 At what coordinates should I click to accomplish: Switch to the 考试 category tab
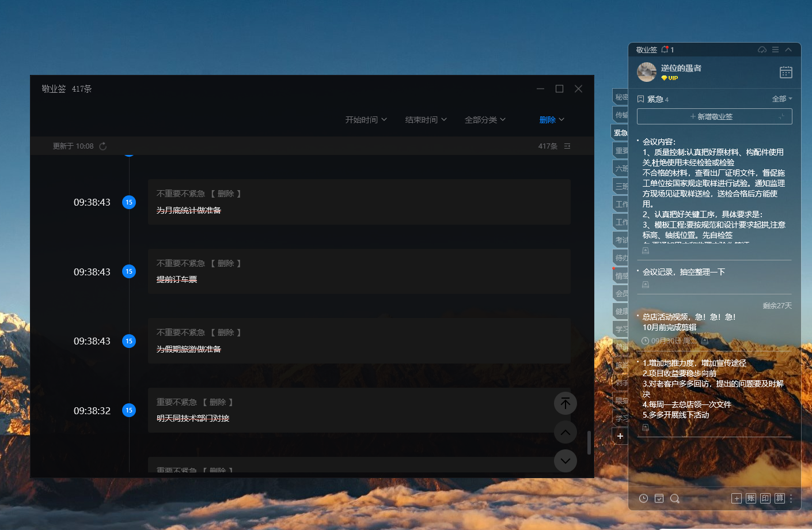coord(620,240)
